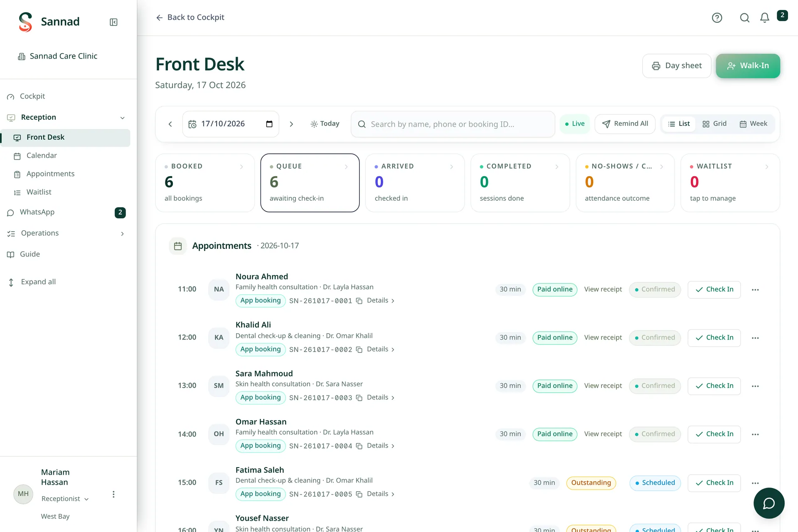Open the floating chat bubble

(769, 503)
